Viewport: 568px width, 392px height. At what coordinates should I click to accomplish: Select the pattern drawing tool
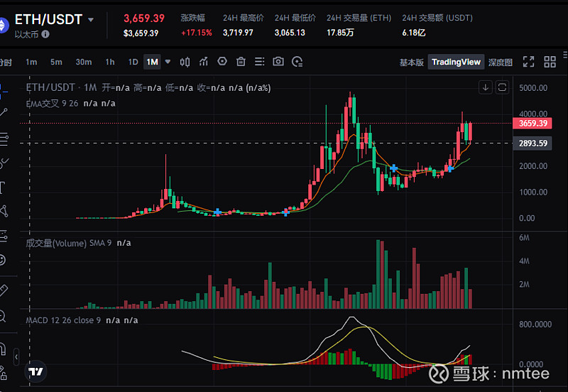(4, 211)
